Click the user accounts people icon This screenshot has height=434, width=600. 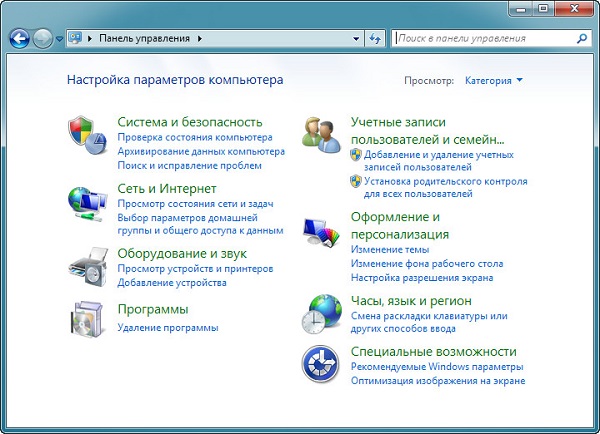pyautogui.click(x=321, y=135)
